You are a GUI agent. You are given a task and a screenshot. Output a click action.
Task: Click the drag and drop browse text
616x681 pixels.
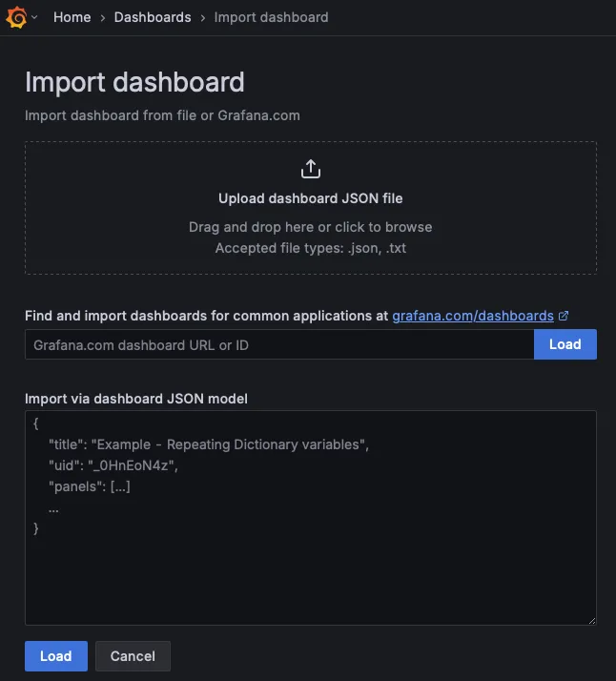pyautogui.click(x=310, y=227)
